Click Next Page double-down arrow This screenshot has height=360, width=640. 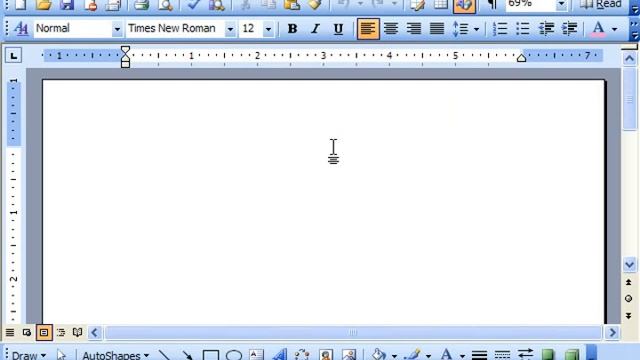[x=629, y=316]
